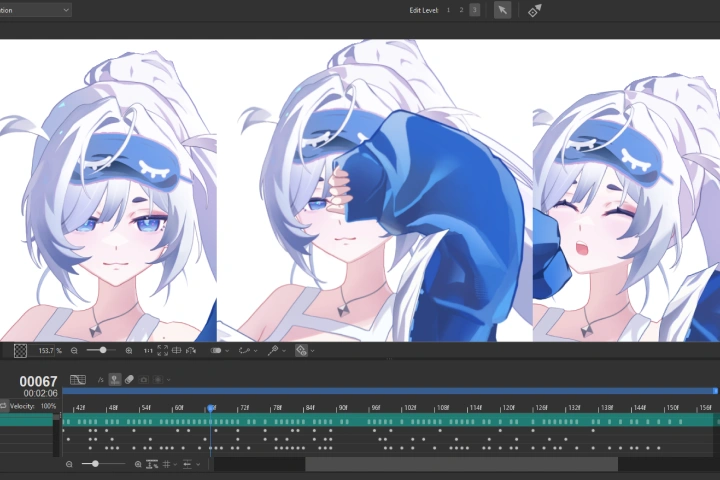
Task: Click the Velocity 100% value
Action: point(48,406)
